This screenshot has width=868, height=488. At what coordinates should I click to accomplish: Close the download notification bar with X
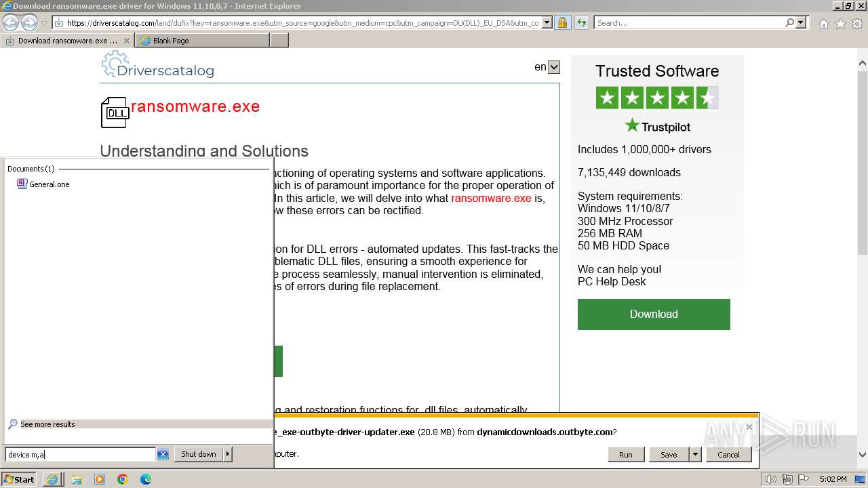[x=749, y=427]
